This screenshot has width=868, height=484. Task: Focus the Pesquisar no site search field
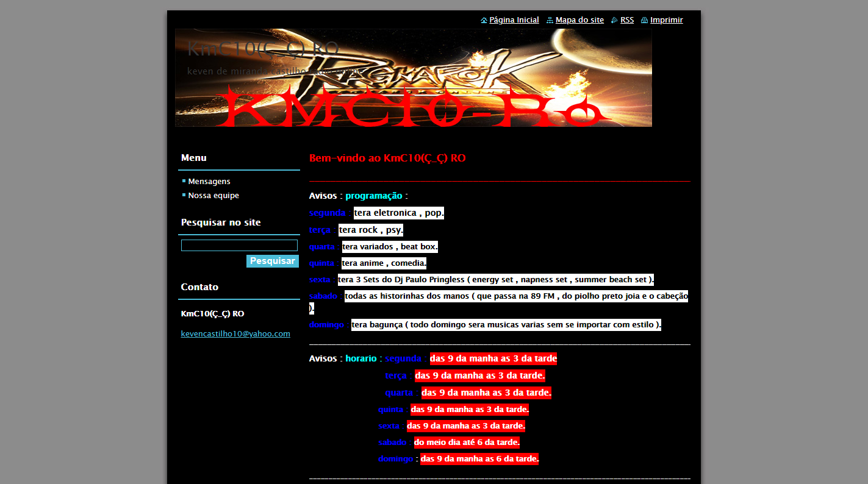[239, 246]
